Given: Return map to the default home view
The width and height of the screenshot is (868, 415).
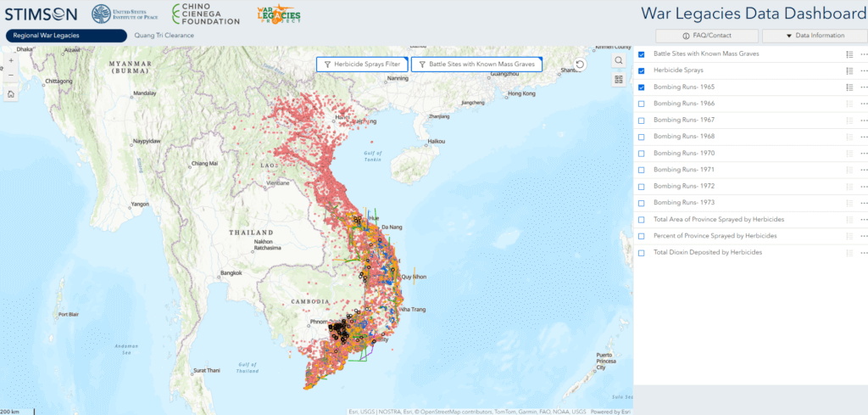Looking at the screenshot, I should [10, 94].
